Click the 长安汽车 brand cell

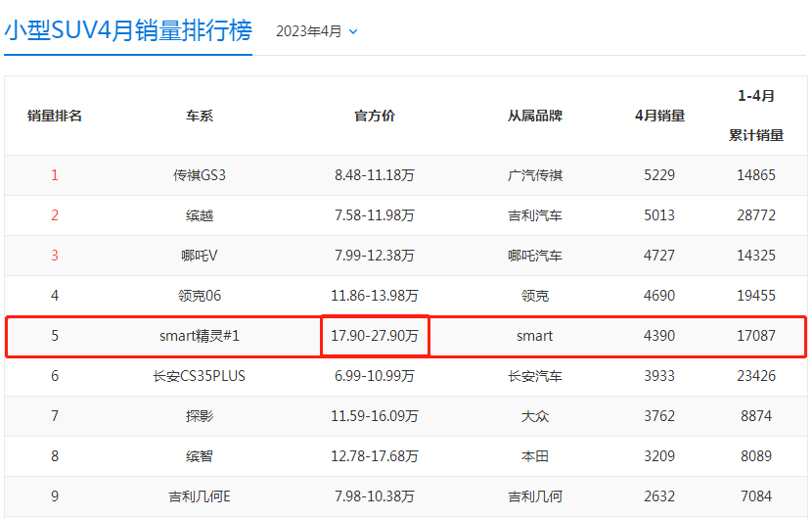(x=535, y=376)
